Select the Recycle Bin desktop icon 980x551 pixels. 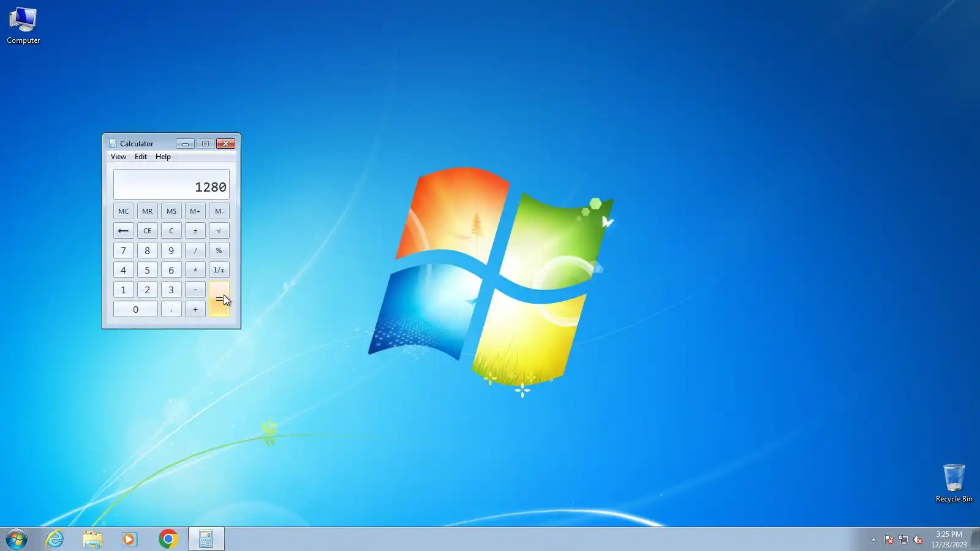coord(954,483)
